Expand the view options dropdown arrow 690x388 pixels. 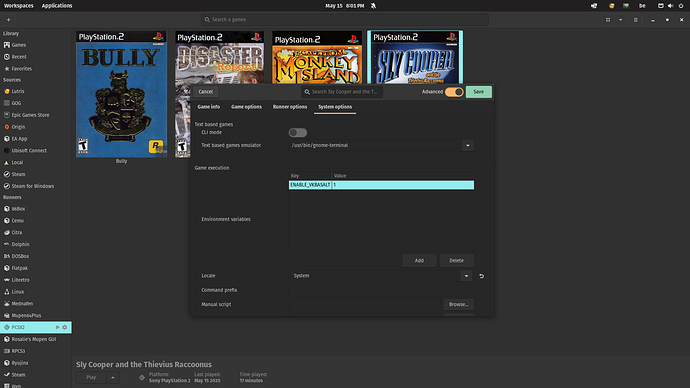(x=620, y=20)
